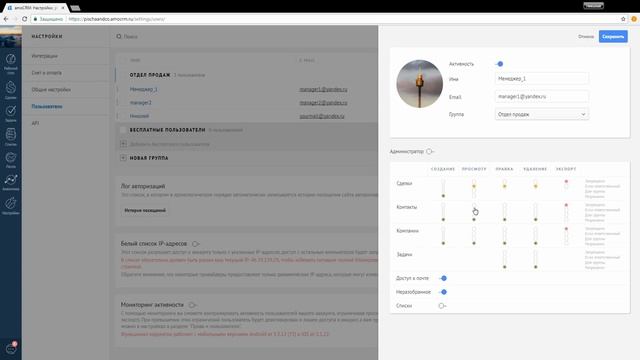Screen dimensions: 640x360
Task: Adjust Компании Экспорт permission slider
Action: [x=566, y=236]
